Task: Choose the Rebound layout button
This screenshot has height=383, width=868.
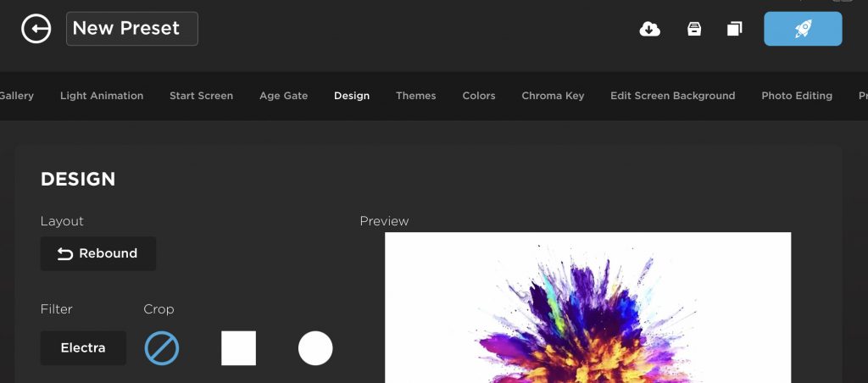Action: click(98, 253)
